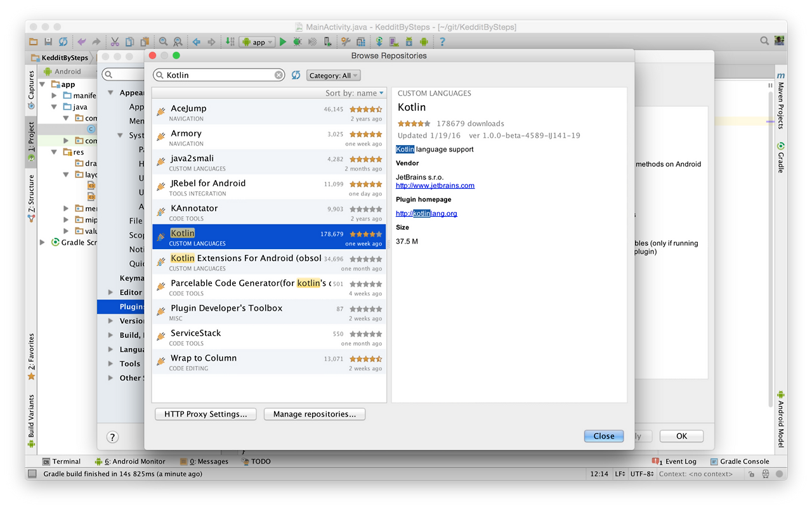Open the Terminal tool window tab

click(x=61, y=461)
